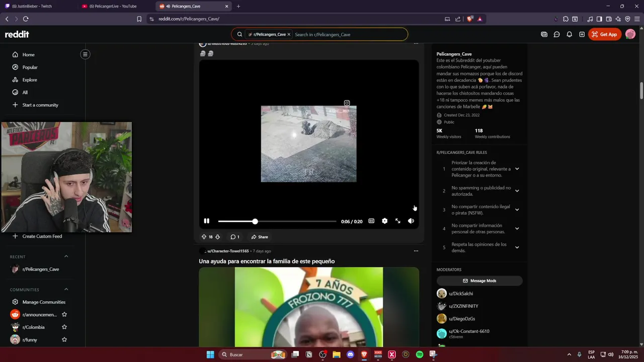
Task: Toggle closed captions on the video player
Action: pyautogui.click(x=371, y=221)
